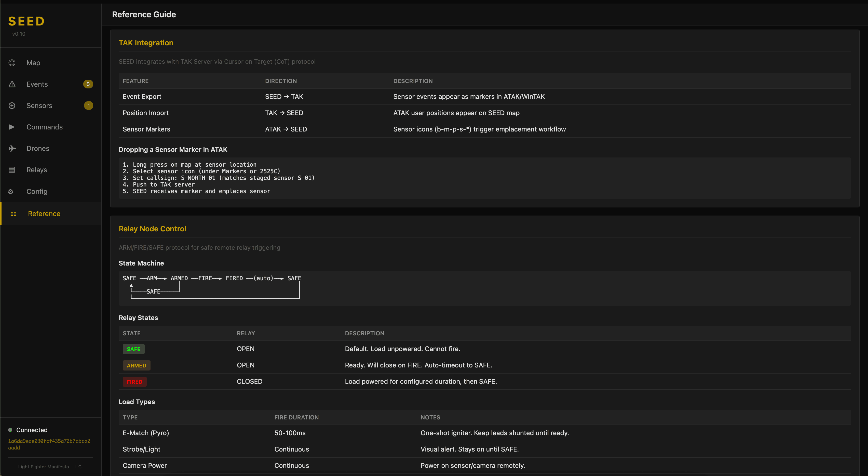Image resolution: width=868 pixels, height=476 pixels.
Task: Click the SEED logo
Action: tap(26, 21)
